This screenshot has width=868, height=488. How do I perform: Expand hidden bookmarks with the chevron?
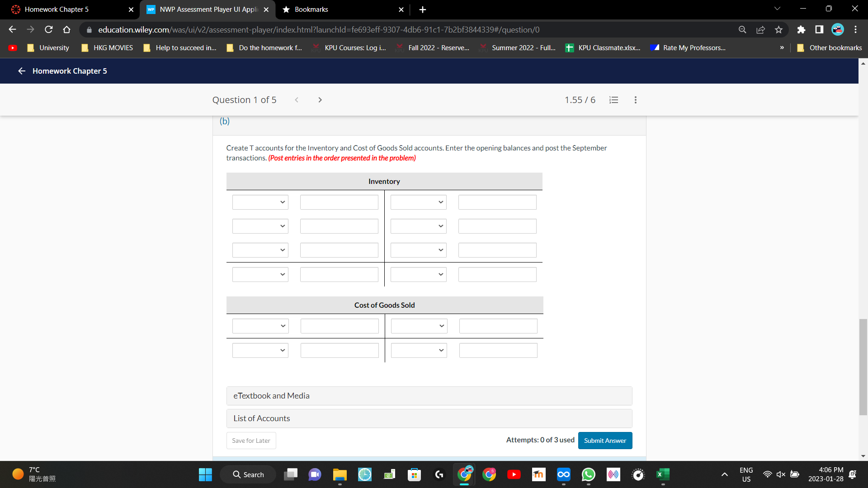[x=782, y=47]
